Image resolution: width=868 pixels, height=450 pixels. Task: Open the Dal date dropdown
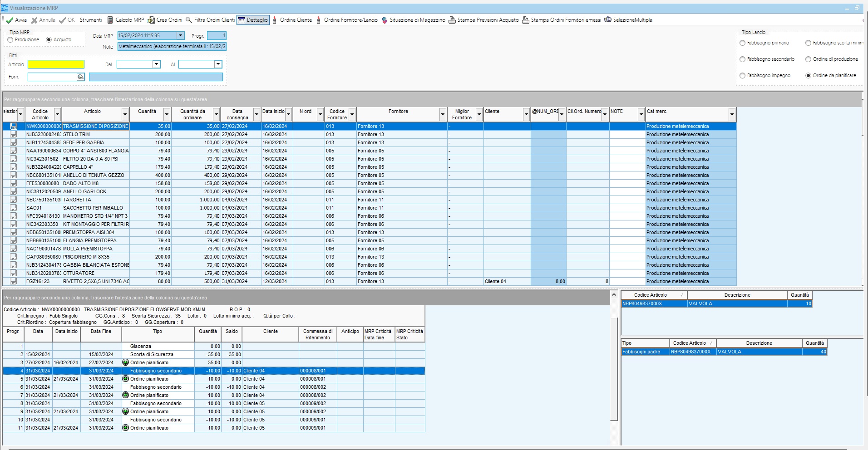coord(157,64)
